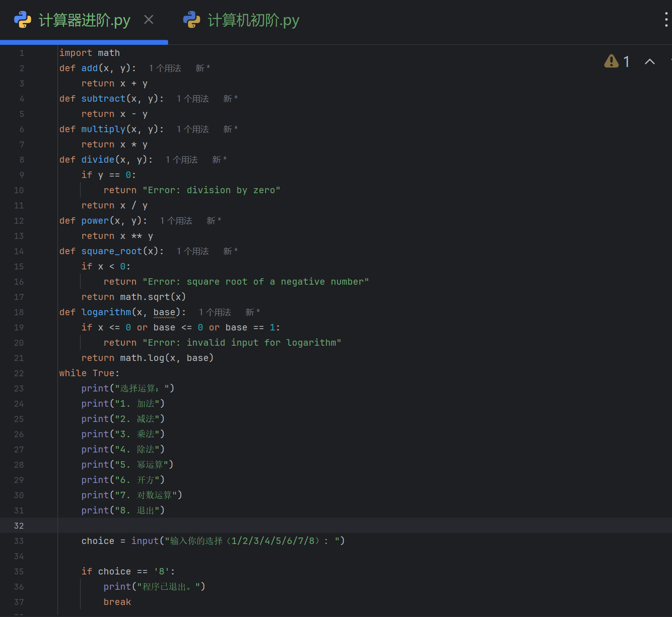
Task: Click the print "选择运算：" line
Action: pos(128,389)
